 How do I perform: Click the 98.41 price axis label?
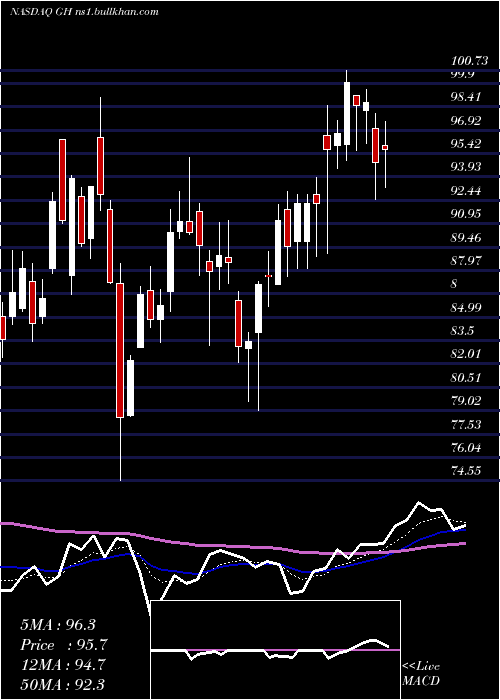tap(466, 97)
